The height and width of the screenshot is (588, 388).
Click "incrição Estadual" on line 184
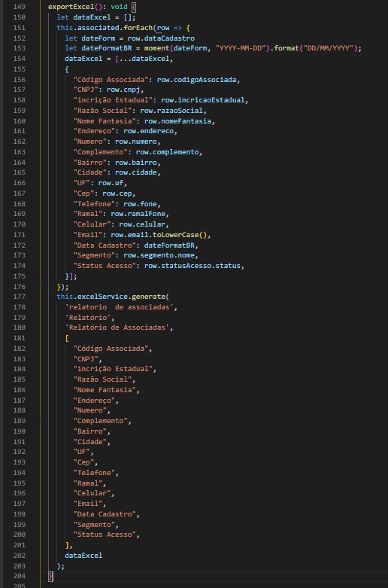(113, 369)
